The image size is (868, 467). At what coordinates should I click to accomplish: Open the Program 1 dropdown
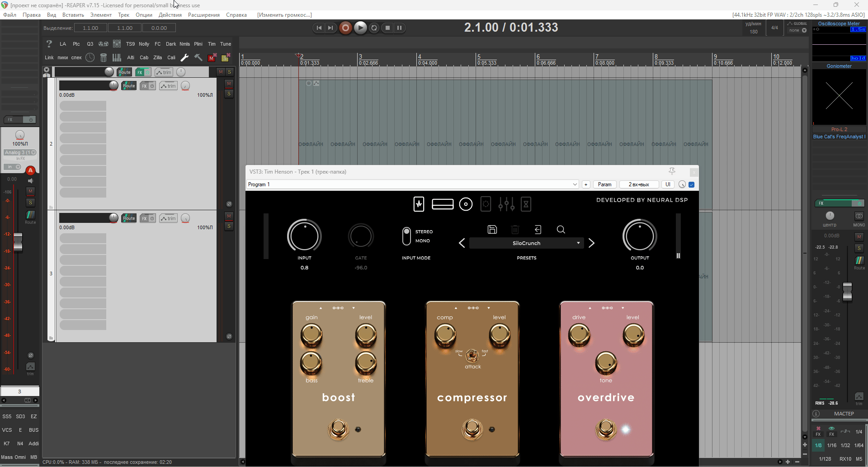[x=413, y=184]
